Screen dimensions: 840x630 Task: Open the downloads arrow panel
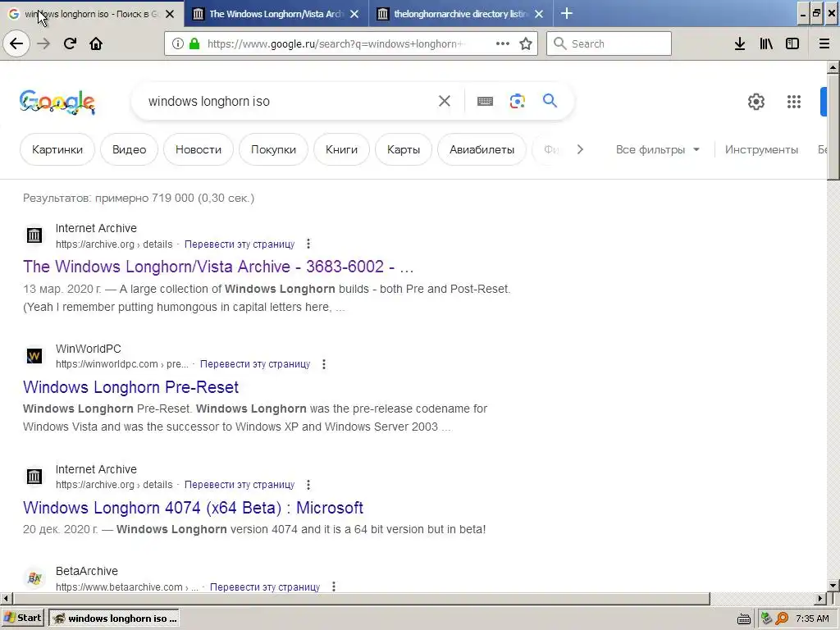pos(740,43)
